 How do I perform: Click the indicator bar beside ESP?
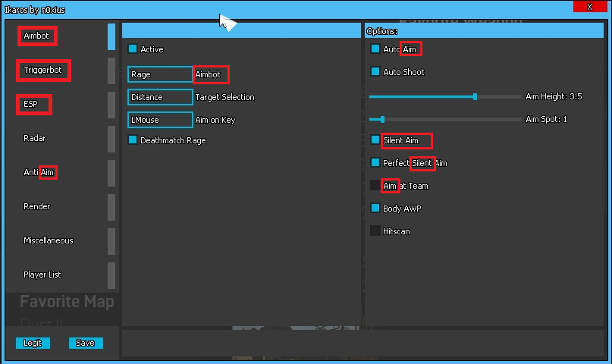pyautogui.click(x=111, y=105)
